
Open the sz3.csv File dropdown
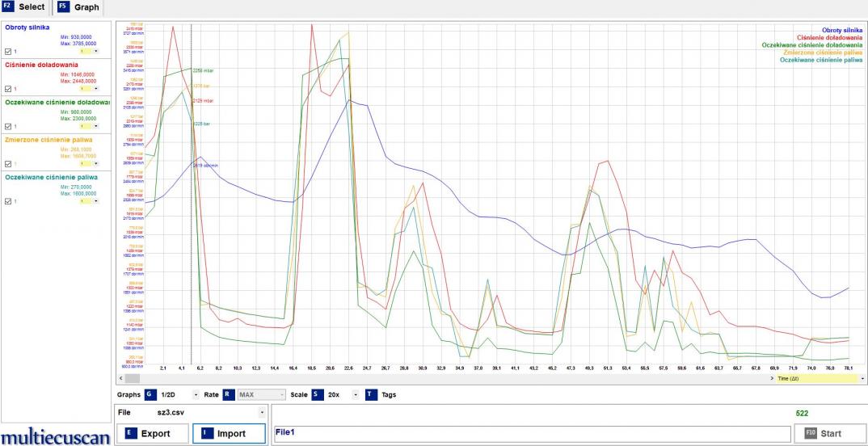pyautogui.click(x=261, y=412)
